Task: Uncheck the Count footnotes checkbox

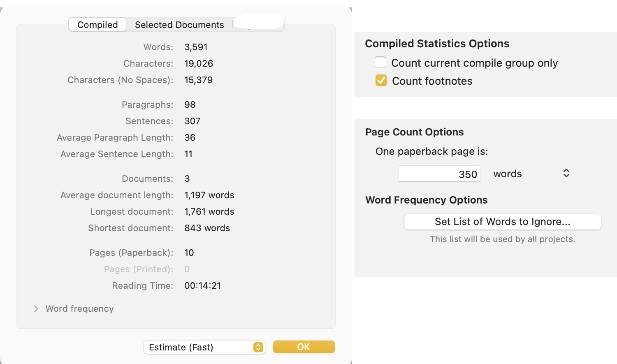Action: click(381, 81)
